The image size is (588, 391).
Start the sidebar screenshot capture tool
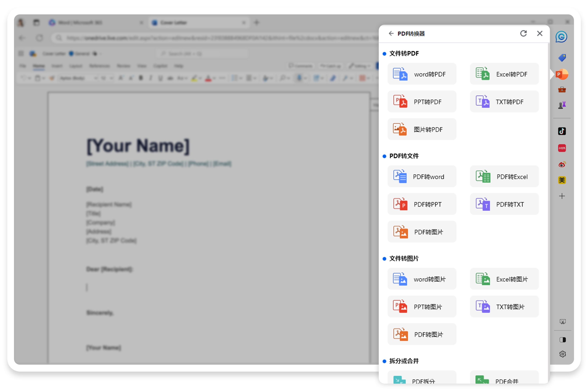(562, 322)
